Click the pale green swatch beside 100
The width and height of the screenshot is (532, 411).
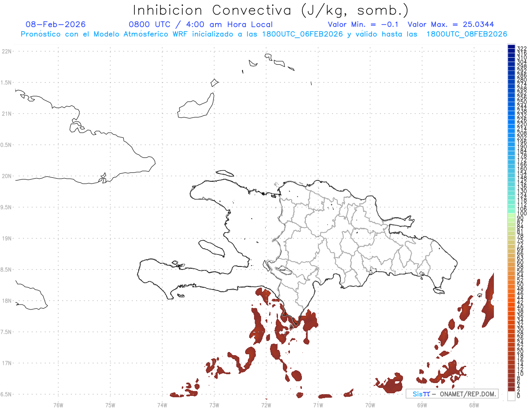[511, 215]
